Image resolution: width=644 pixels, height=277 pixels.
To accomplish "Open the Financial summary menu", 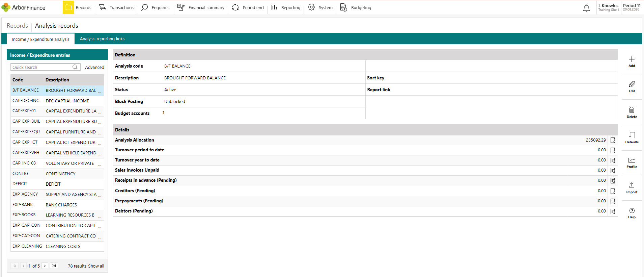I will click(201, 7).
